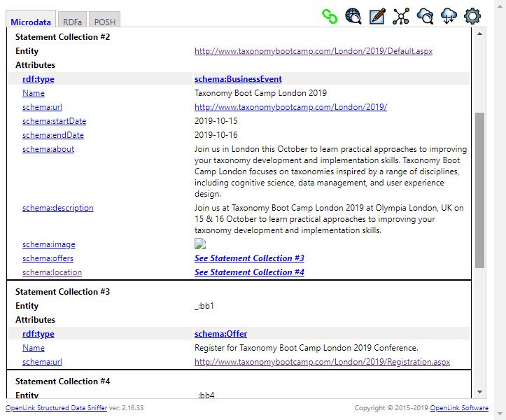Viewport: 506px width, 420px height.
Task: Click the edit pencil note icon
Action: tap(377, 16)
